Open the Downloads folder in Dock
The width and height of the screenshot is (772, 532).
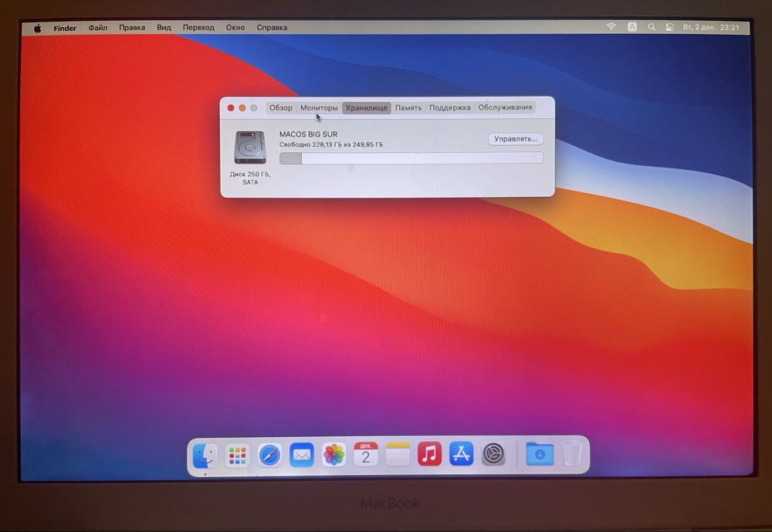tap(540, 454)
